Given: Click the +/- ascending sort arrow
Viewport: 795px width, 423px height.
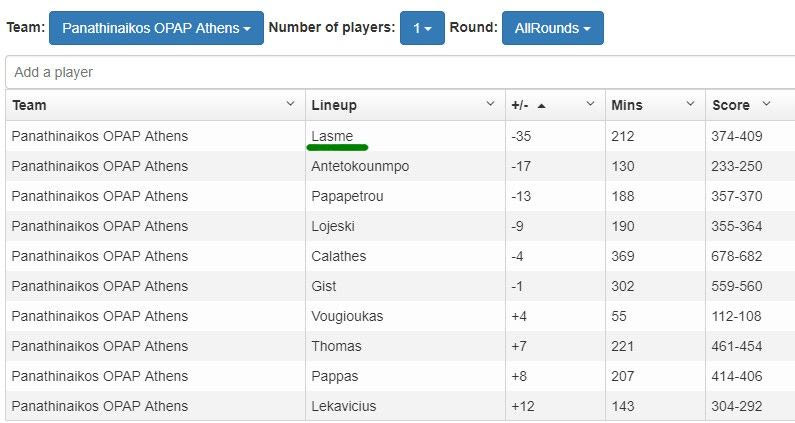Looking at the screenshot, I should pyautogui.click(x=541, y=105).
